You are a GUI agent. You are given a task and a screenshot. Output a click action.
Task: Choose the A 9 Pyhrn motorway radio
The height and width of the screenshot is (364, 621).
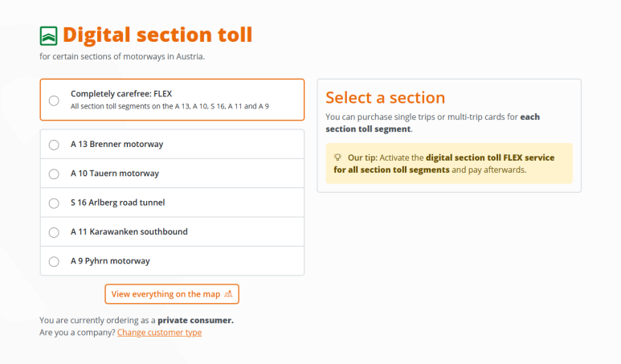point(54,261)
